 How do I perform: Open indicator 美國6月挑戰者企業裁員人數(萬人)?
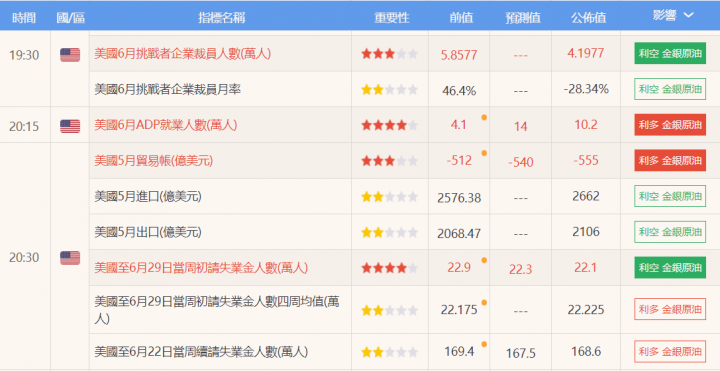pyautogui.click(x=182, y=54)
